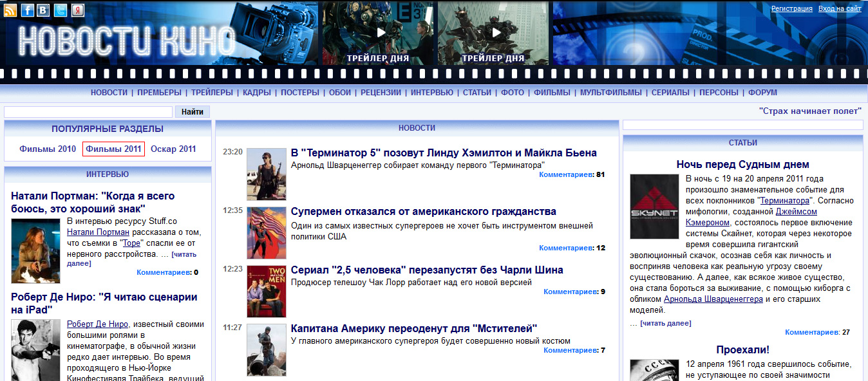Click the Robert De Niro thumbnail
The height and width of the screenshot is (381, 868).
click(36, 350)
